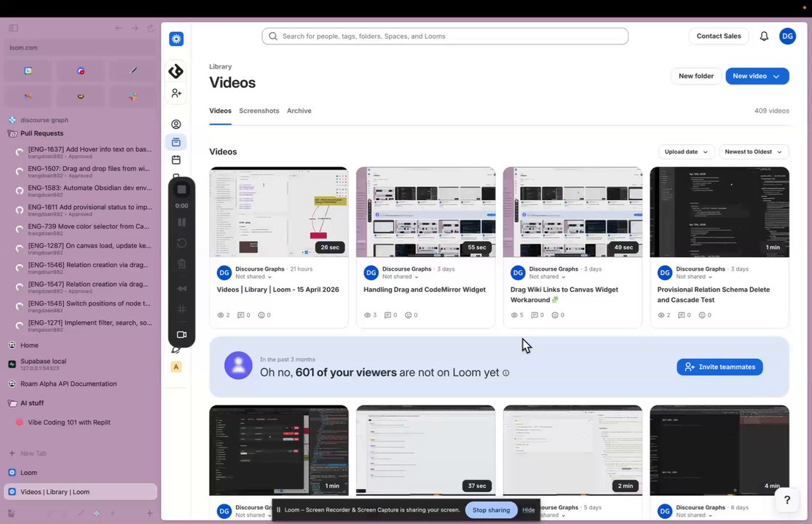Click the Hide link in sharing bar
This screenshot has height=524, width=812.
pyautogui.click(x=528, y=510)
